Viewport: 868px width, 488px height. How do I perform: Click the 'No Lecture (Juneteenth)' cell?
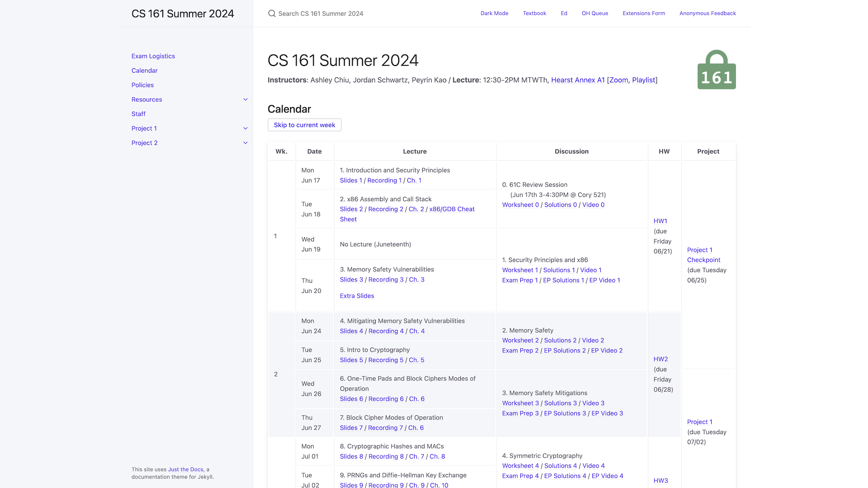click(x=415, y=244)
